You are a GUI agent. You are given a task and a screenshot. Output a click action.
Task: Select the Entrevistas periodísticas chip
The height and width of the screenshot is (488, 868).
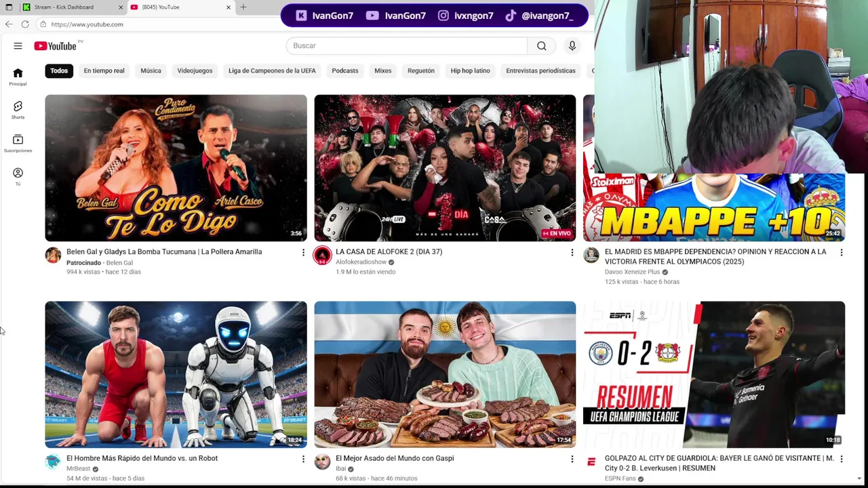(x=540, y=70)
